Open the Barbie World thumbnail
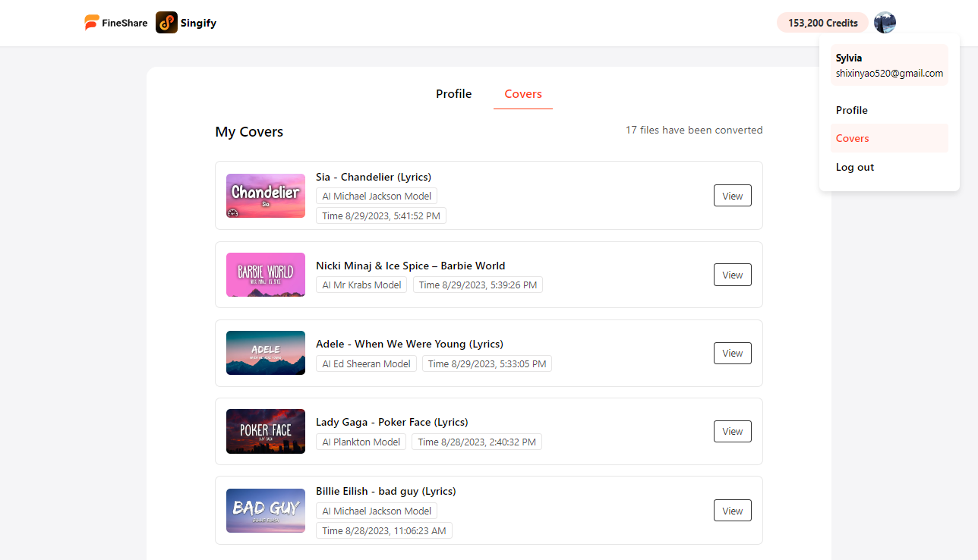Image resolution: width=978 pixels, height=560 pixels. [x=266, y=275]
